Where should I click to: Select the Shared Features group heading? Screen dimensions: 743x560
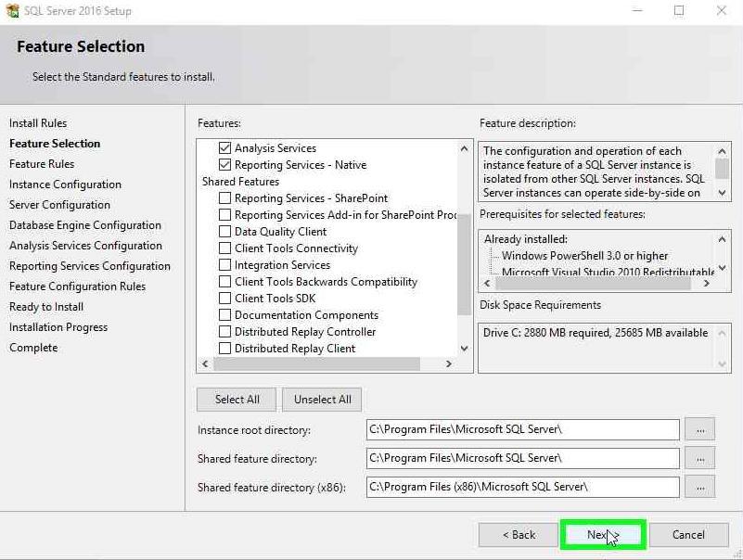[x=241, y=182]
